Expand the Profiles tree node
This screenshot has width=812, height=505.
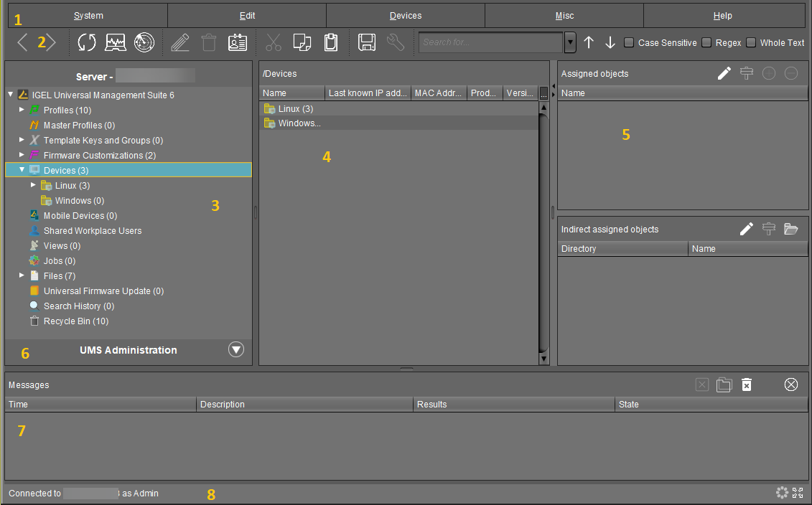point(22,110)
